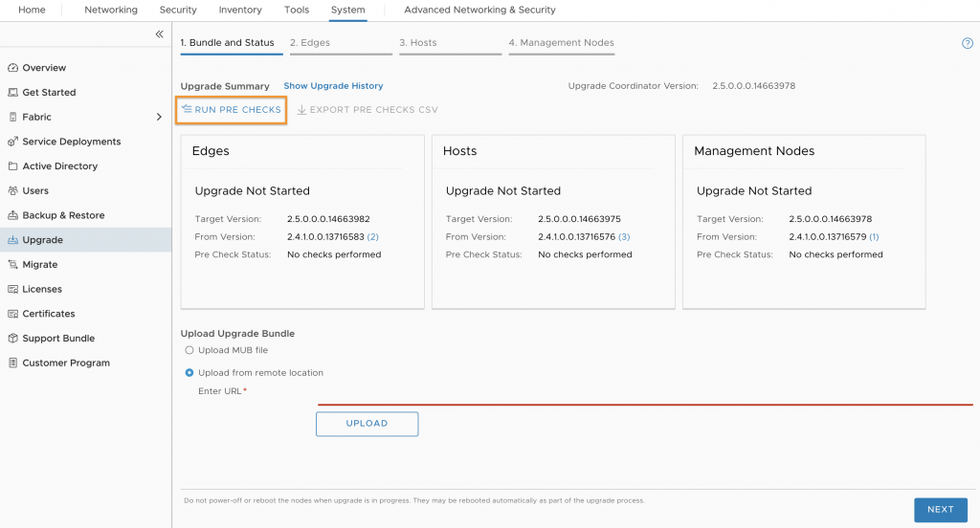This screenshot has height=528, width=980.
Task: Click the Licenses icon in sidebar
Action: coord(12,289)
